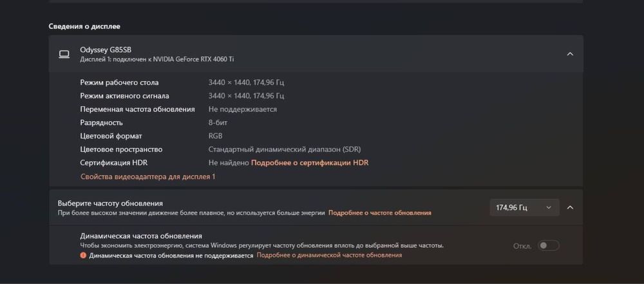Collapse the Odyssey G85SB display details
This screenshot has width=644, height=284.
pos(570,54)
